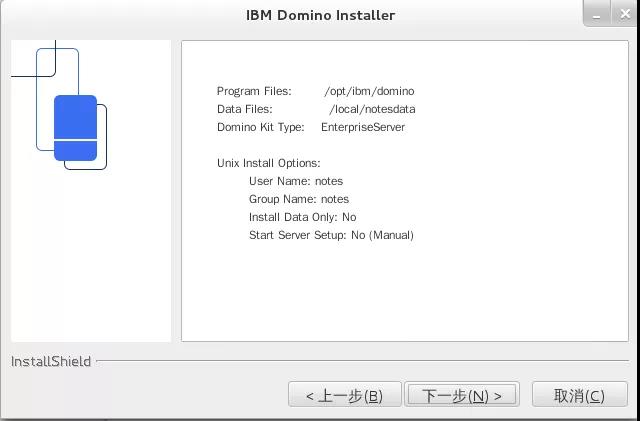Click the 'Unix Install Options:' heading
This screenshot has height=421, width=640.
269,163
